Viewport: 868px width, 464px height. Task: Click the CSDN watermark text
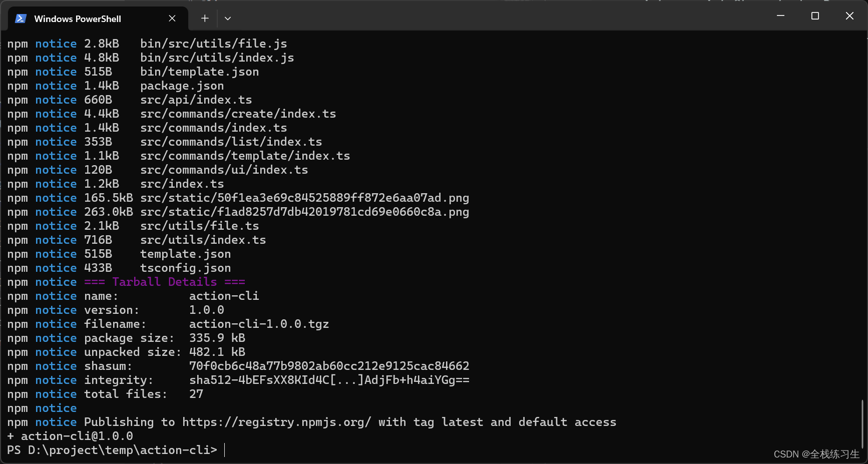816,454
